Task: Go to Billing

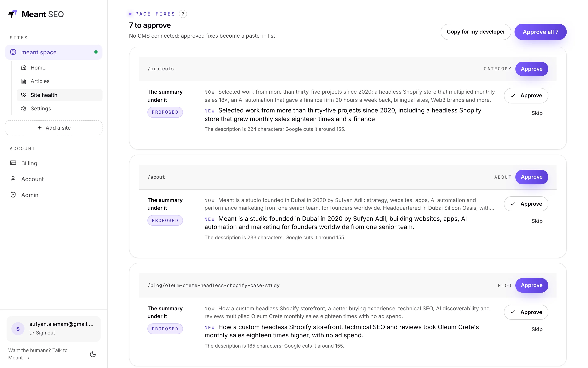Action: click(54, 163)
